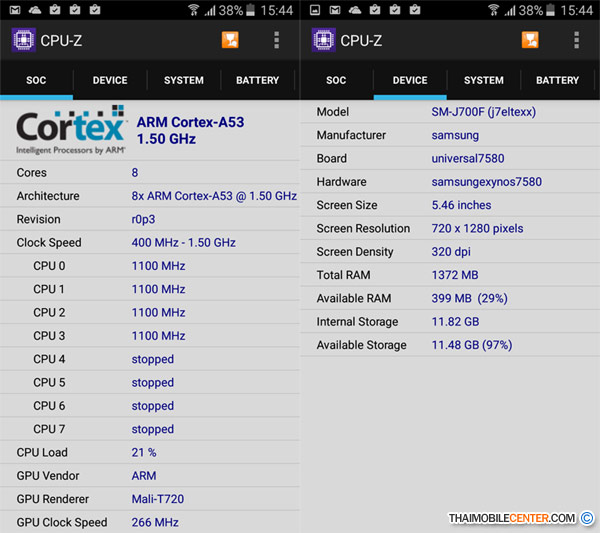
Task: Tap the CPU-Z chip app icon on the left screen
Action: tap(22, 41)
